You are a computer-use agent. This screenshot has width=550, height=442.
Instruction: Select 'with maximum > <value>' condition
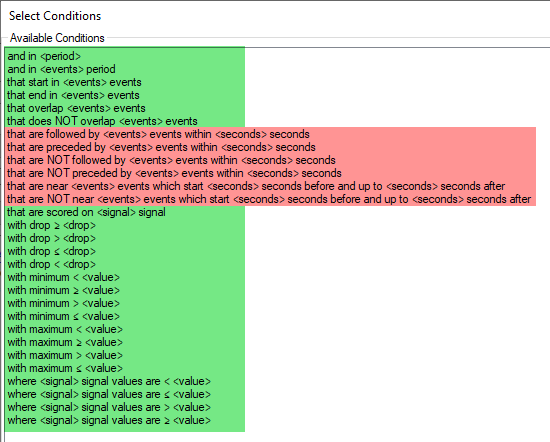[x=65, y=355]
